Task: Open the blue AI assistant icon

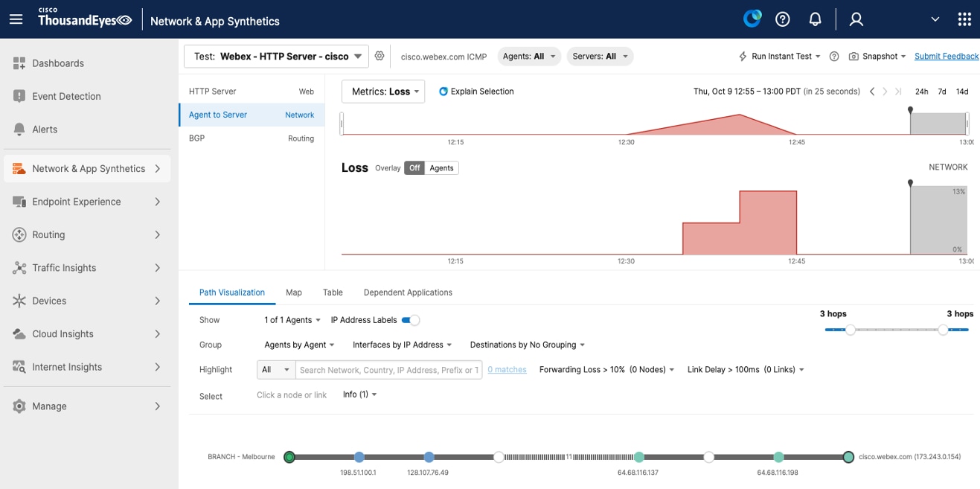Action: click(752, 19)
